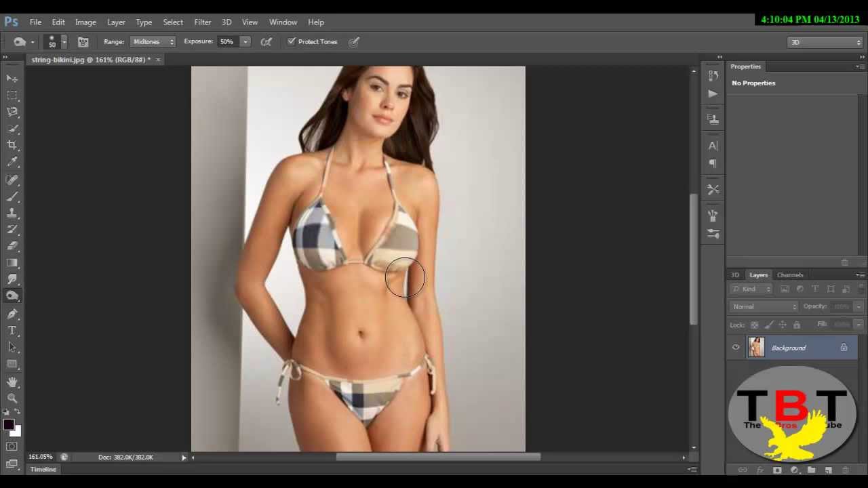Select the Horizontal Type tool
The width and height of the screenshot is (868, 488).
[12, 331]
